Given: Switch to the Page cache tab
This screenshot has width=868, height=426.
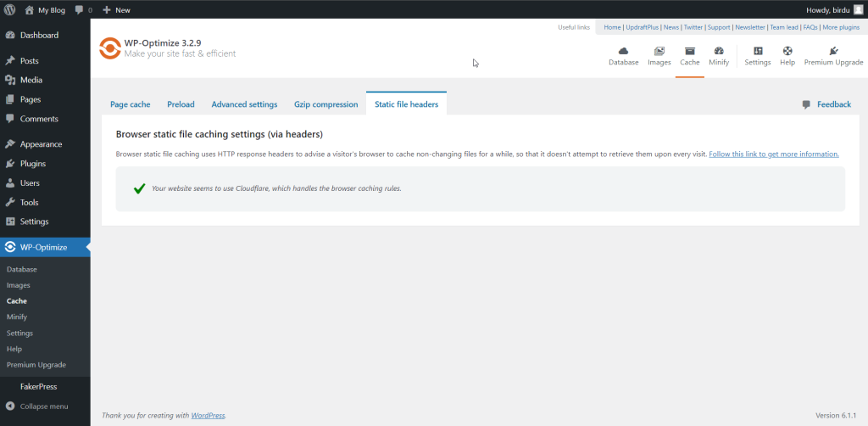Looking at the screenshot, I should tap(130, 104).
